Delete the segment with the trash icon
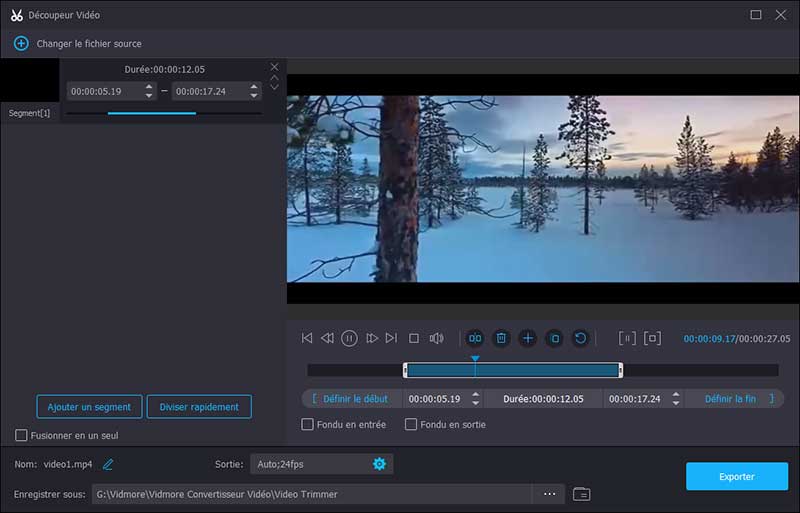800x513 pixels. (x=501, y=339)
